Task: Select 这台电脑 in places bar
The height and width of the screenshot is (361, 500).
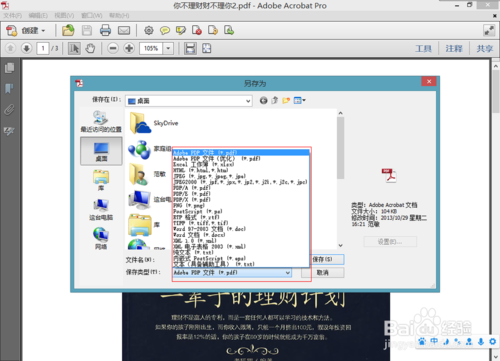Action: tap(101, 210)
